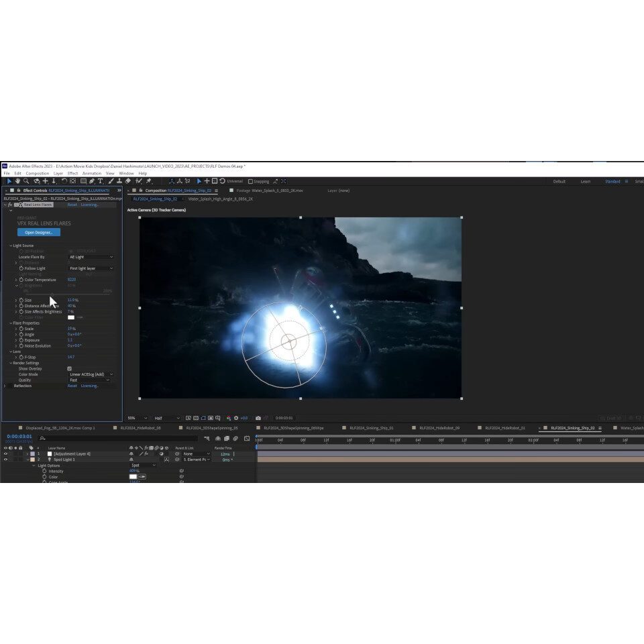Select the Type tool
The width and height of the screenshot is (644, 644).
101,181
